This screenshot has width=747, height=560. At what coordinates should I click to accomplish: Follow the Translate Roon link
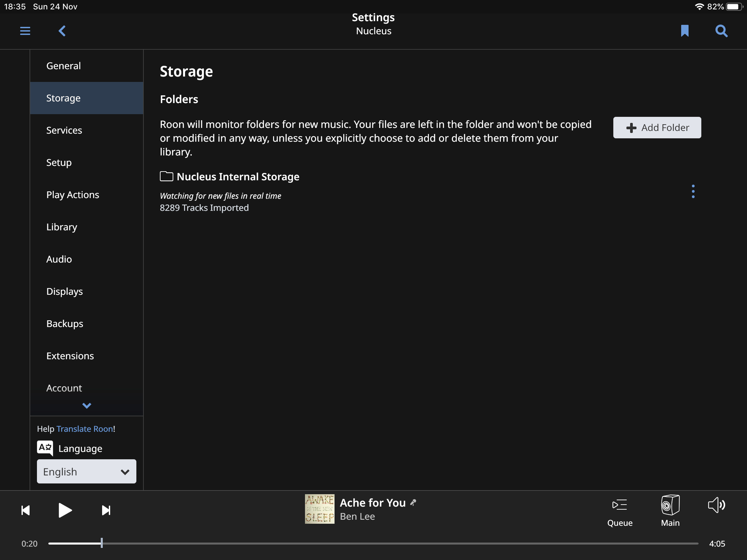point(85,429)
